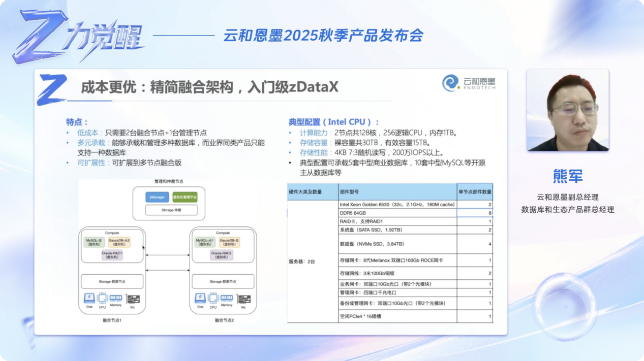This screenshot has width=644, height=361.
Task: Click the 云和恩墨2025秋季产品发布会 heading
Action: 323,36
